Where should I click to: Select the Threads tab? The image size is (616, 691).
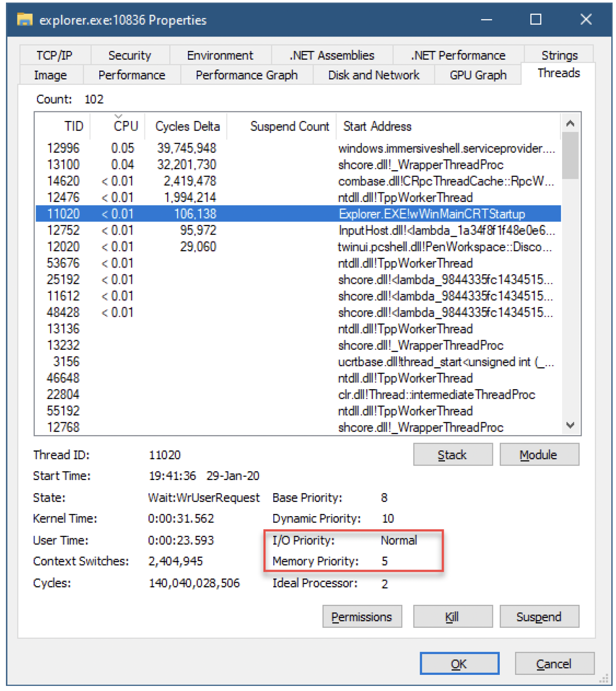pyautogui.click(x=559, y=73)
